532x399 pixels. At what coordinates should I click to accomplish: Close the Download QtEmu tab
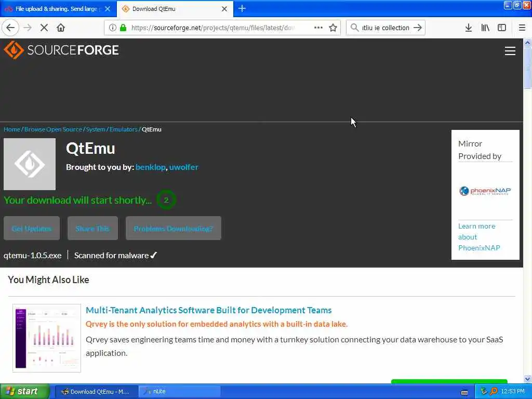[224, 9]
